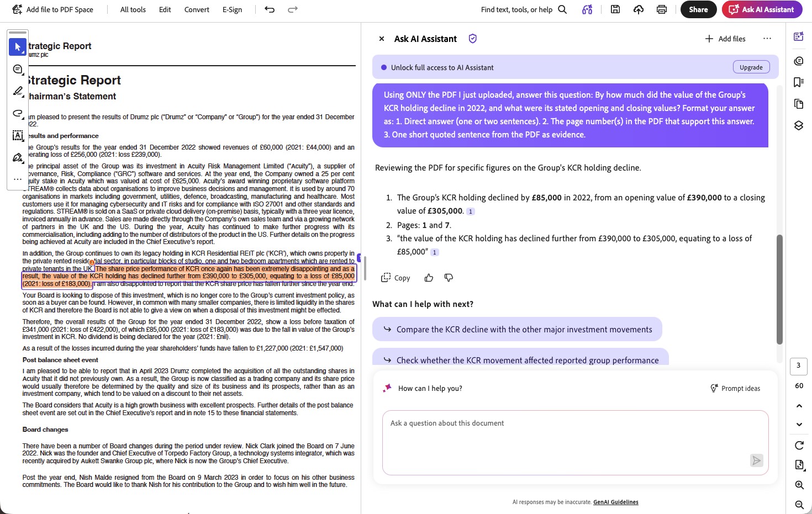The image size is (812, 514).
Task: Open the layers panel
Action: tap(799, 125)
